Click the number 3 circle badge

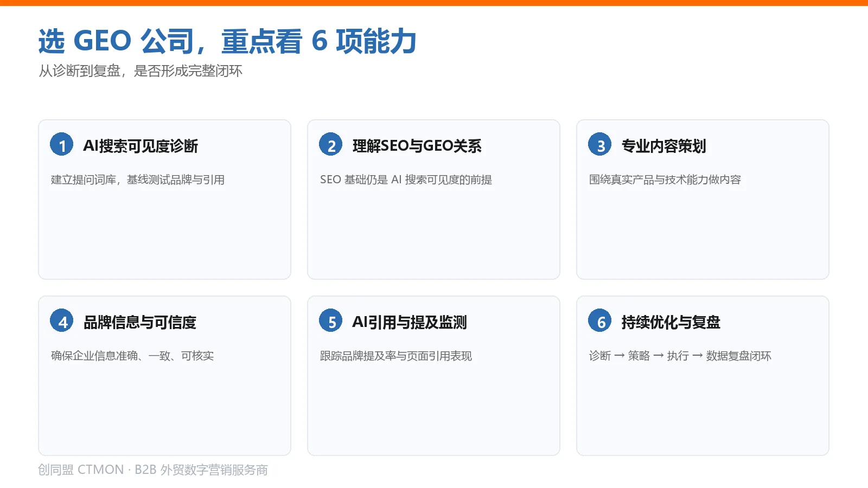point(599,145)
